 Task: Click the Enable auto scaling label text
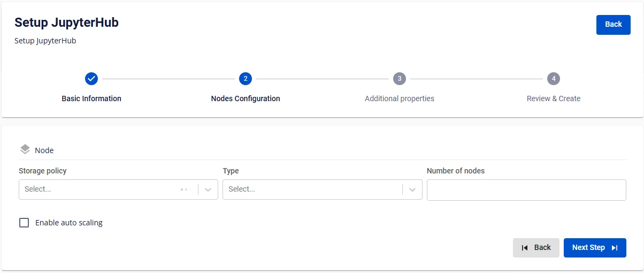[69, 223]
